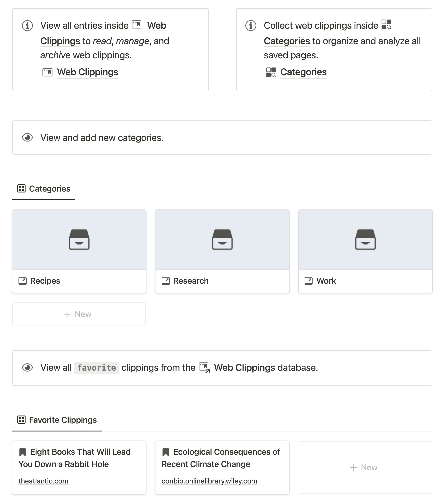Click the info icon in Web Clippings callout
440x504 pixels.
tap(28, 26)
